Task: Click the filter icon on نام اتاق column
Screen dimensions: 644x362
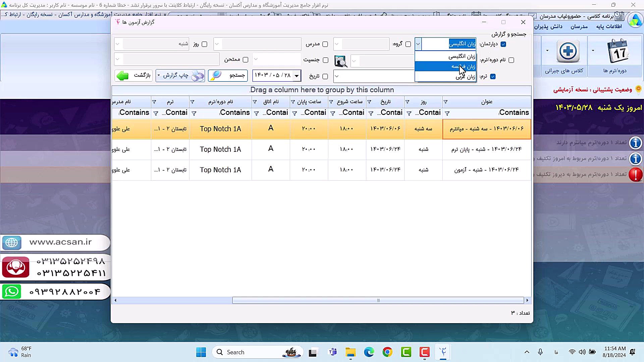Action: click(x=255, y=102)
